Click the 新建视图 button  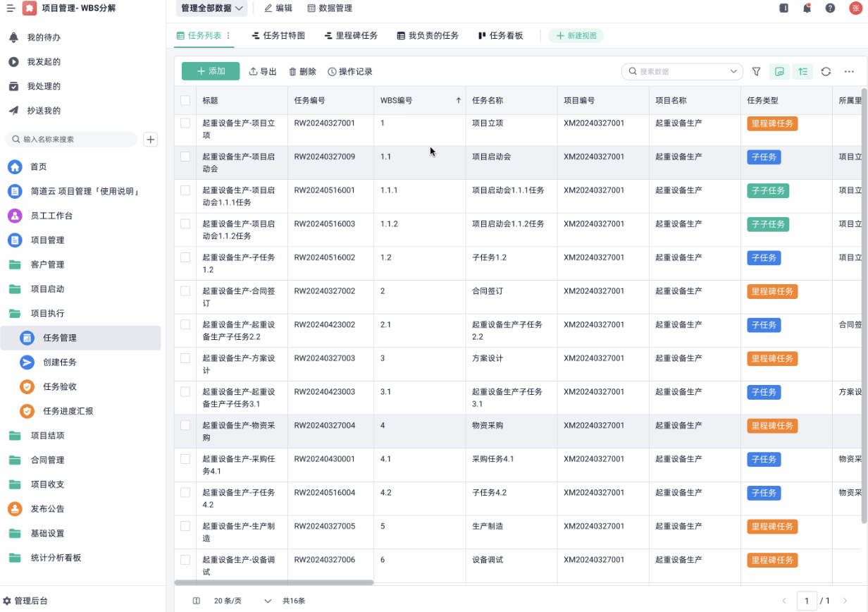pyautogui.click(x=576, y=35)
